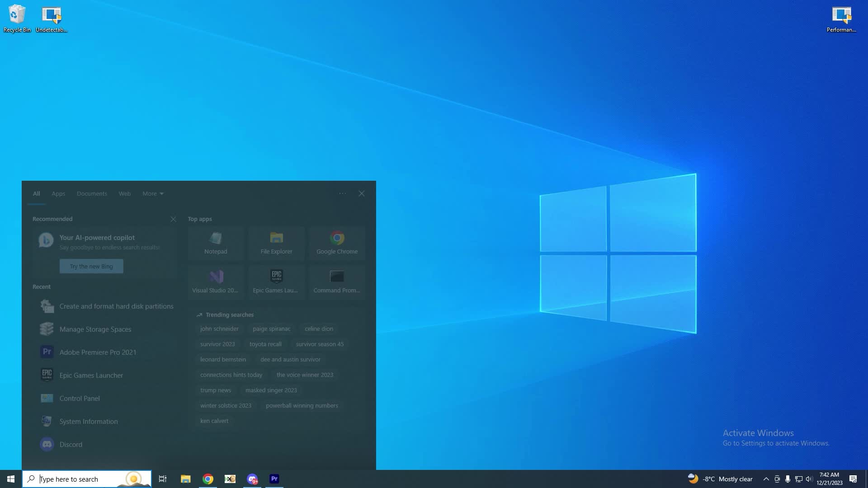Click the Try the new Bing button
Viewport: 868px width, 488px height.
click(91, 266)
